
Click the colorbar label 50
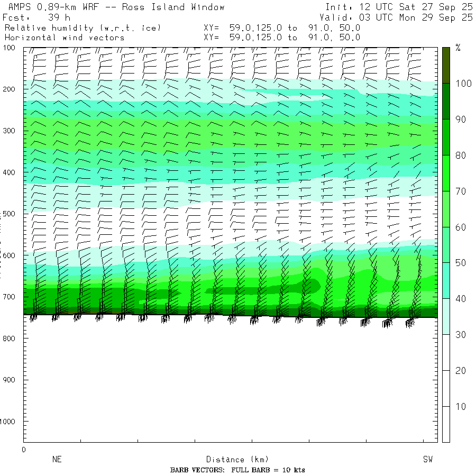(461, 263)
